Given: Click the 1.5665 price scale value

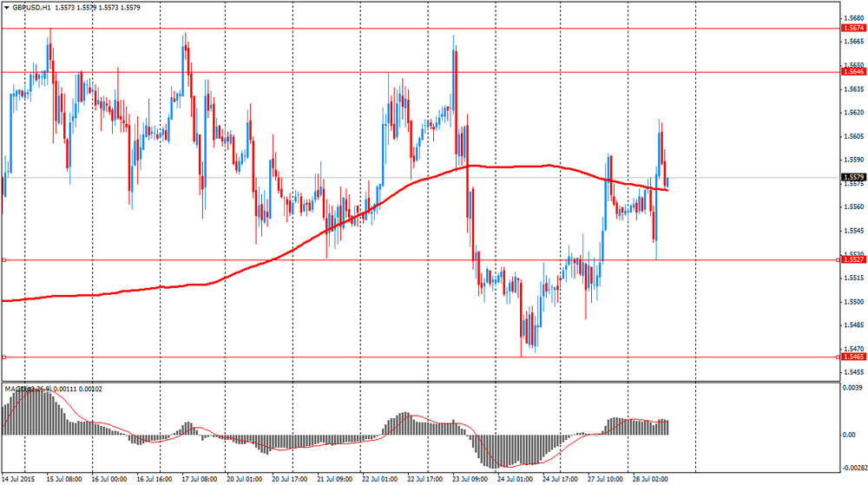Looking at the screenshot, I should click(x=853, y=42).
